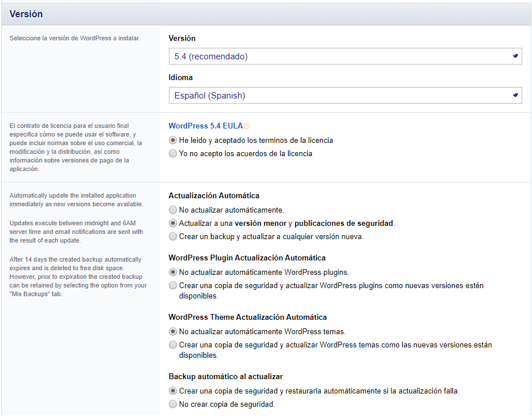Click 'Seleccione la versión de WordPress a instalar.' text

click(x=75, y=38)
